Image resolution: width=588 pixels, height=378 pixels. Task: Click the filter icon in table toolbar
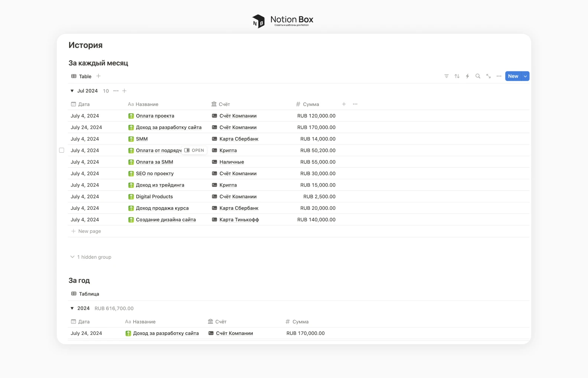click(x=446, y=76)
